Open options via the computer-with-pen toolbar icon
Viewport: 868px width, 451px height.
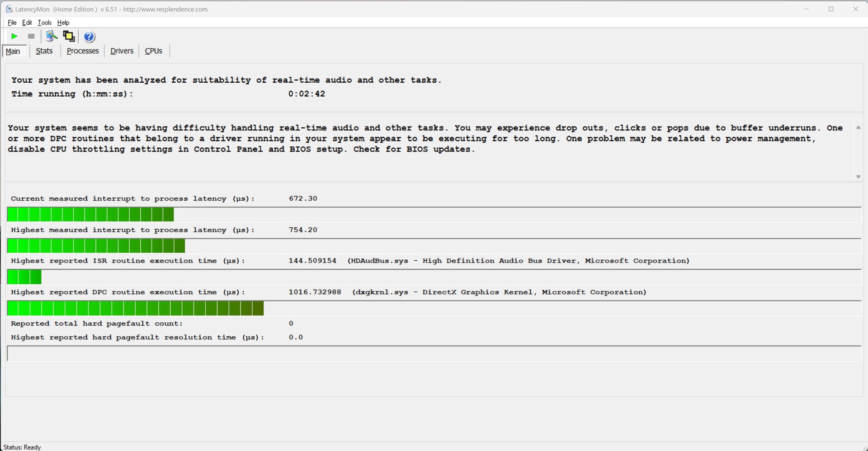(52, 36)
